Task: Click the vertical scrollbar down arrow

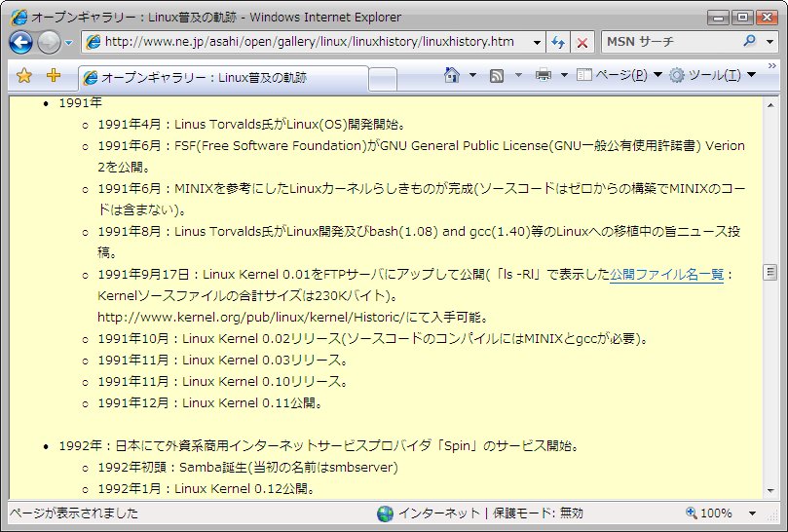Action: click(770, 491)
